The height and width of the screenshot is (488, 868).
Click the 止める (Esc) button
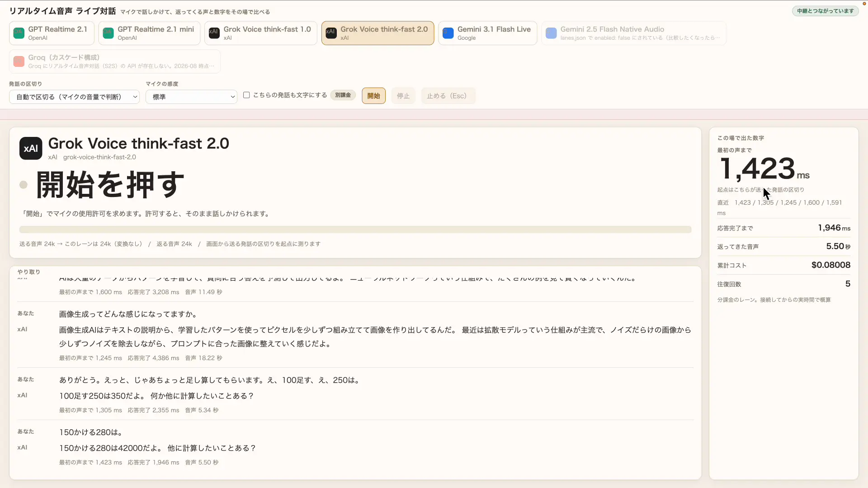coord(448,96)
